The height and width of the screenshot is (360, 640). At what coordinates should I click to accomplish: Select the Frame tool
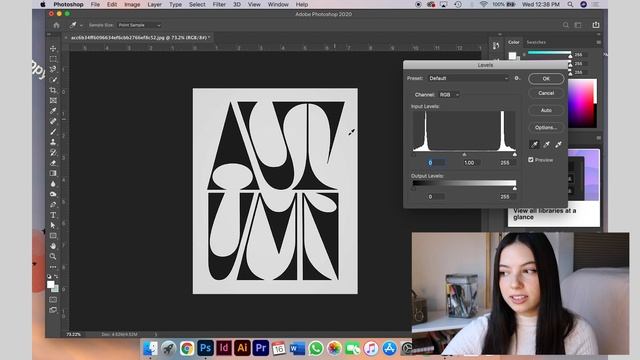53,100
